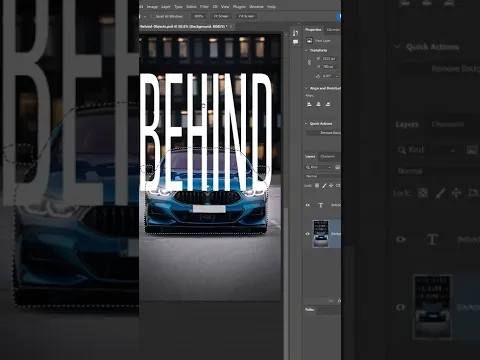Screen dimensions: 480x360
Task: Click the Remove Background button
Action: tap(323, 133)
